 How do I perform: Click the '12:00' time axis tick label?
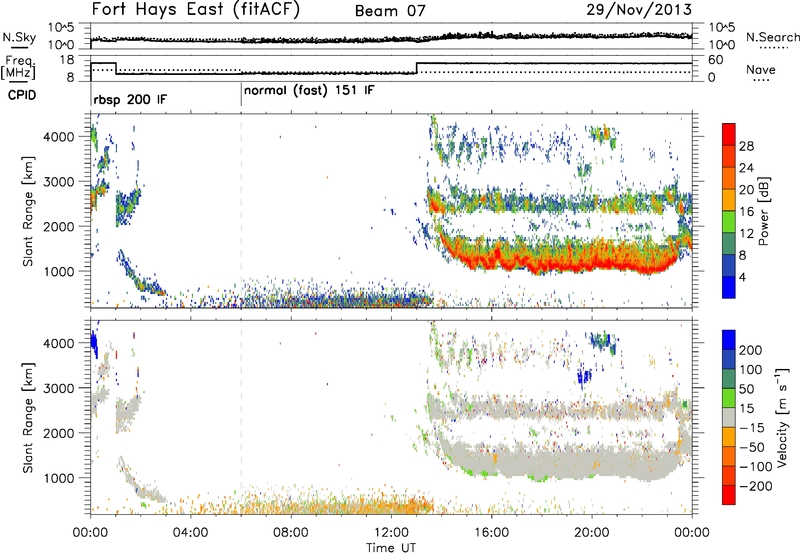click(x=391, y=533)
